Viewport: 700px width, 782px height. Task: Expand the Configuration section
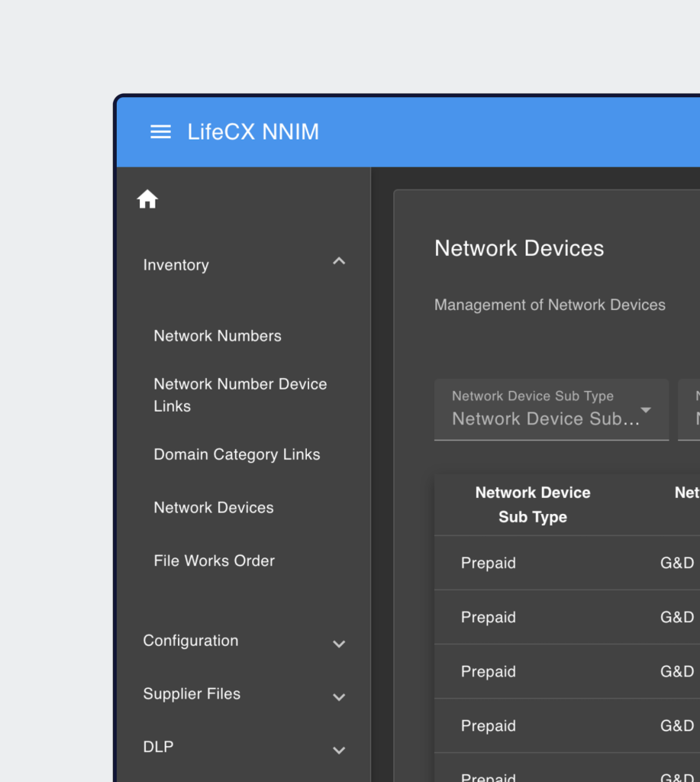(x=339, y=644)
